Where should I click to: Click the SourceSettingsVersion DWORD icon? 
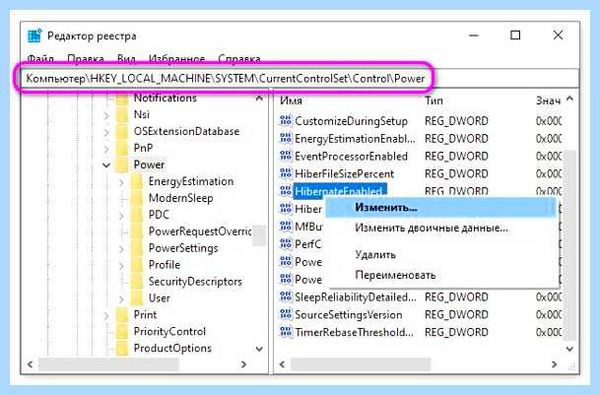point(285,314)
